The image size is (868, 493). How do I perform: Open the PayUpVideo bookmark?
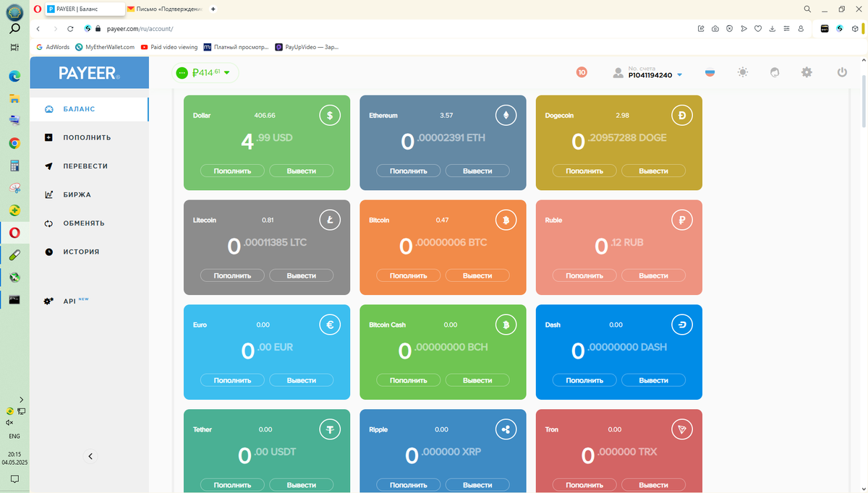click(307, 47)
